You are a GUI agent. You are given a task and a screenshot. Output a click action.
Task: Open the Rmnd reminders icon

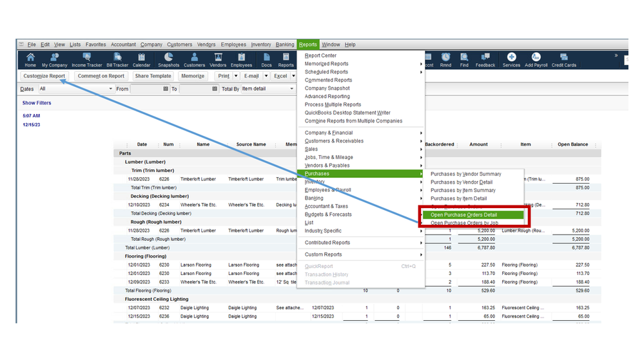click(x=445, y=60)
